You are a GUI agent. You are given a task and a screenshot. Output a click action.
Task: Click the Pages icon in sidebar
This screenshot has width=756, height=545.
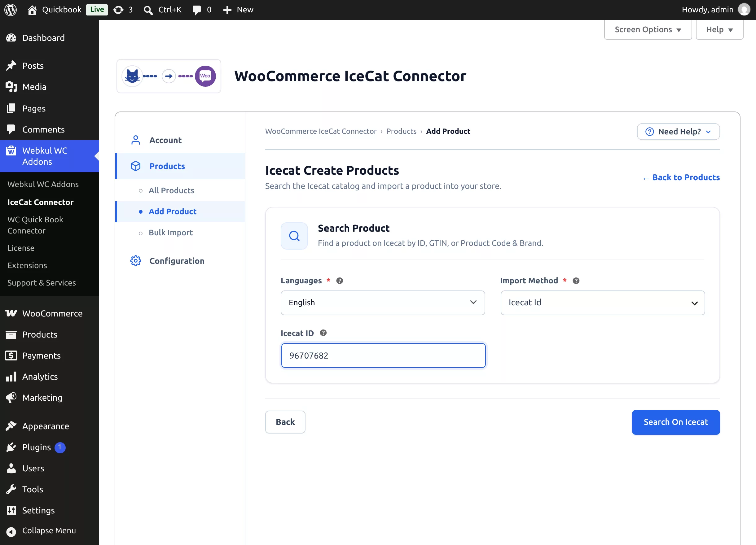(x=11, y=108)
